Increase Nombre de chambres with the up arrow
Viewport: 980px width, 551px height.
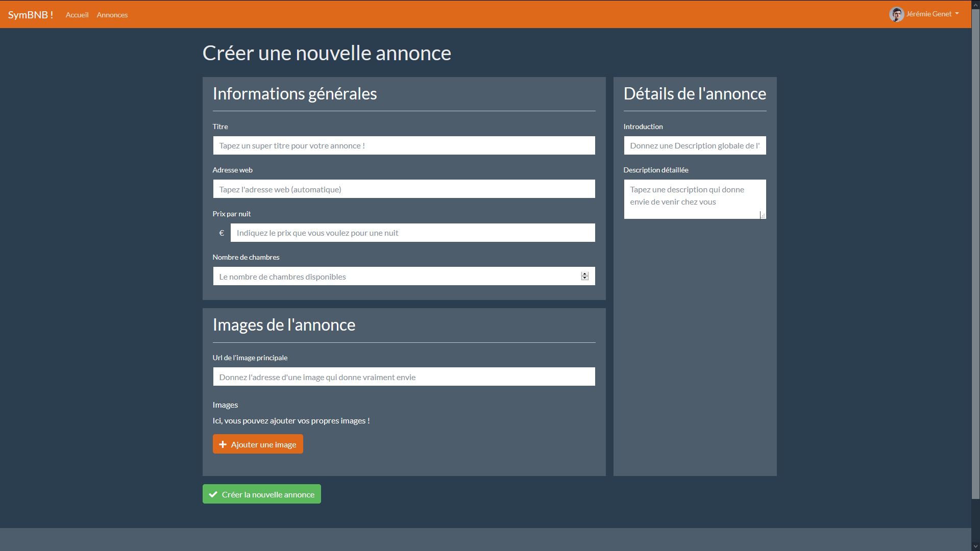click(x=585, y=274)
